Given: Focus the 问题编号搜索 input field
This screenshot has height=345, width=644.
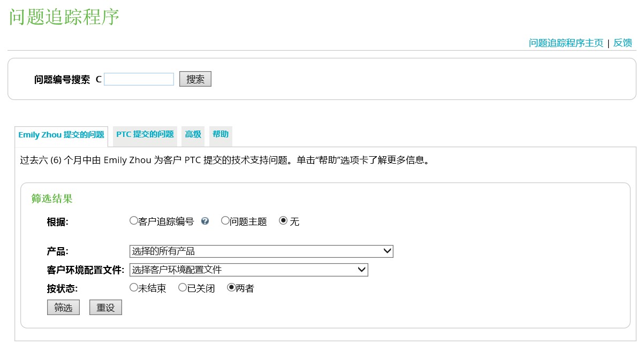Looking at the screenshot, I should (139, 80).
